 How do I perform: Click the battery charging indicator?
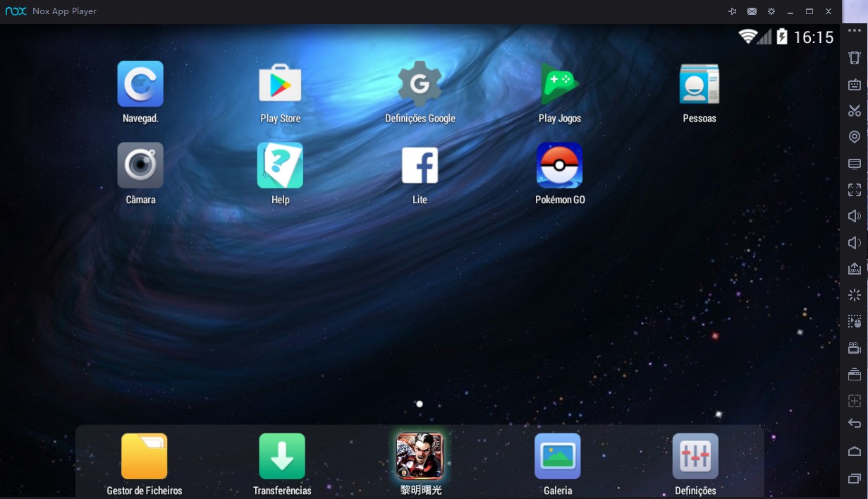[782, 36]
